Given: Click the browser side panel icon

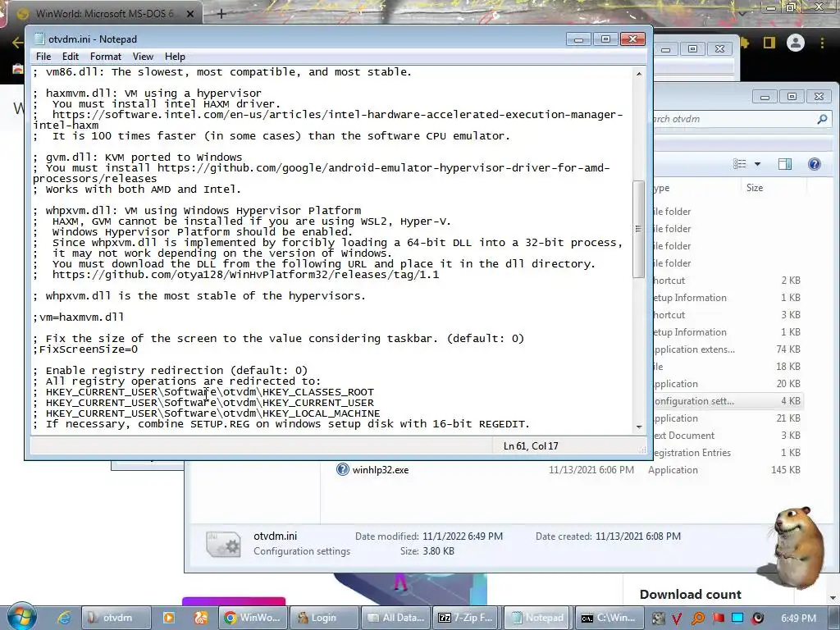Looking at the screenshot, I should click(x=769, y=43).
